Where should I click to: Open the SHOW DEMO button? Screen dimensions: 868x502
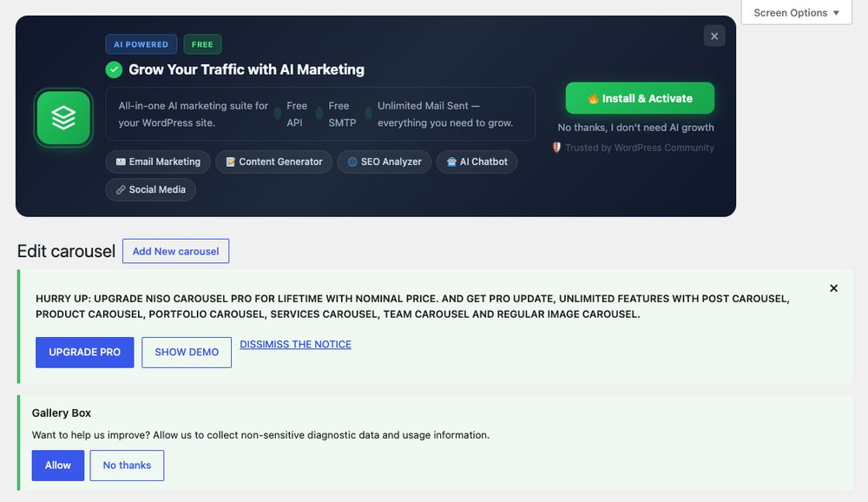coord(187,353)
